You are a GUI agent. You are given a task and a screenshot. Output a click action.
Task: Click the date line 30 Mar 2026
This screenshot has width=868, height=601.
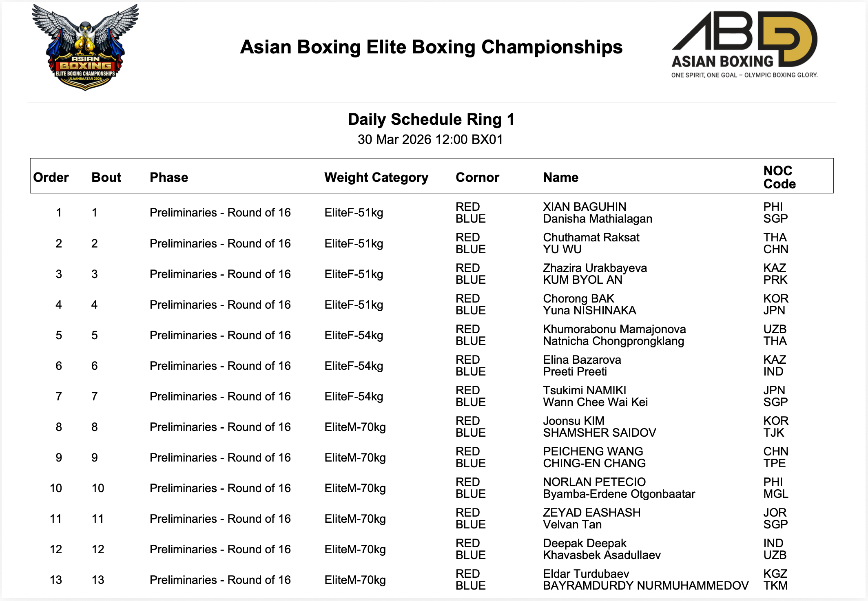430,139
